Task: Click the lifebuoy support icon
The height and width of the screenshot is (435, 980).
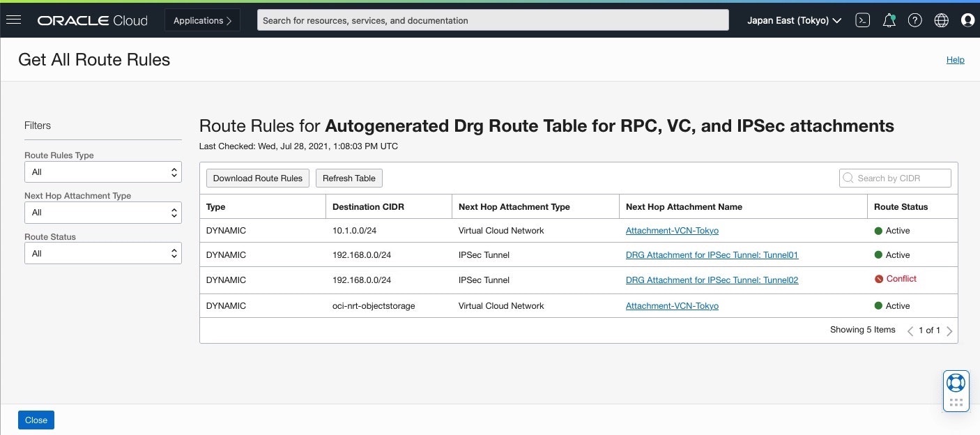Action: 956,383
